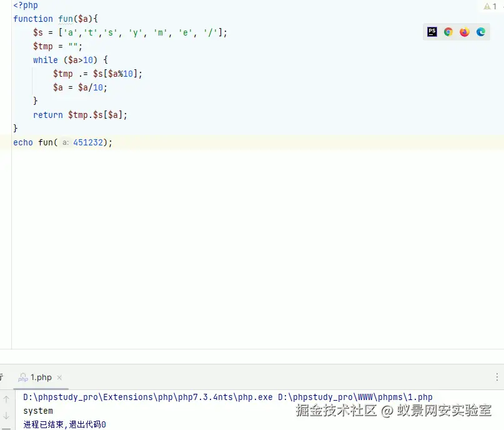
Task: Open the console options menu on the right
Action: pos(498,378)
